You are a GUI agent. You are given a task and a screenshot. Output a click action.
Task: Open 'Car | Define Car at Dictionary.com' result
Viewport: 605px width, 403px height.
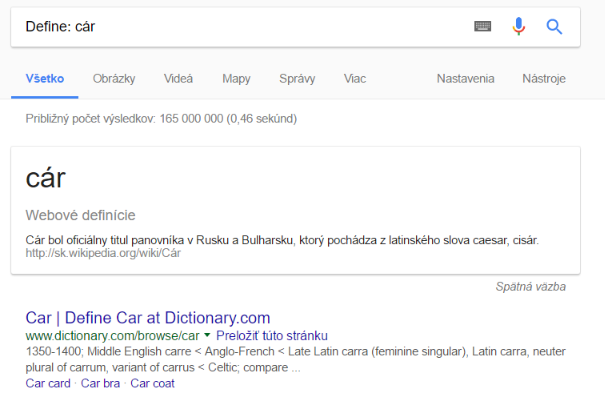click(148, 318)
